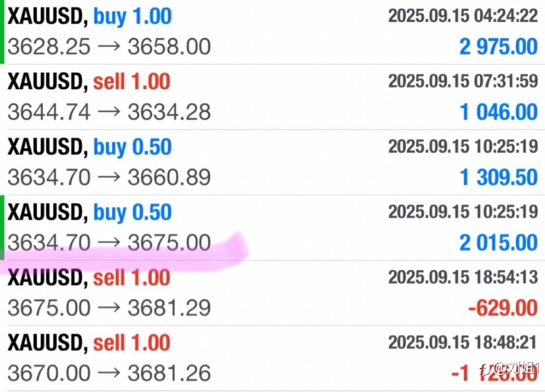
Task: Tap the -629.00 loss value
Action: (x=503, y=308)
